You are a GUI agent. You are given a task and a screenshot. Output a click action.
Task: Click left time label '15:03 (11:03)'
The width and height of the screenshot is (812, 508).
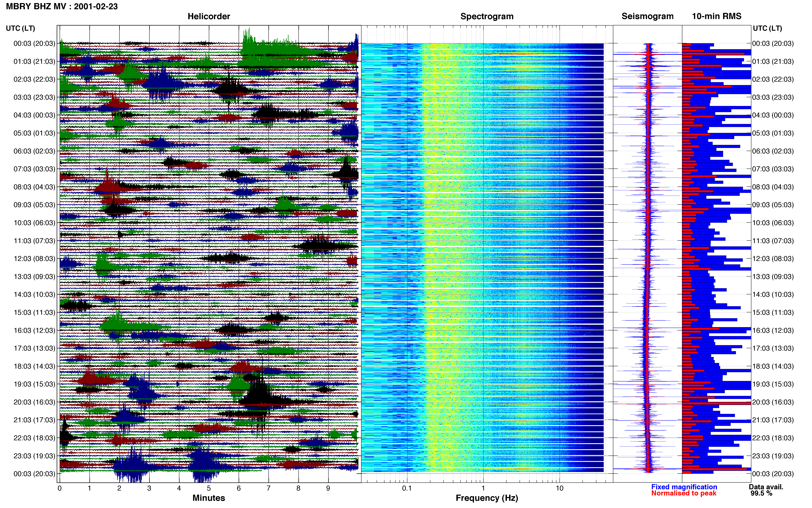tap(34, 312)
